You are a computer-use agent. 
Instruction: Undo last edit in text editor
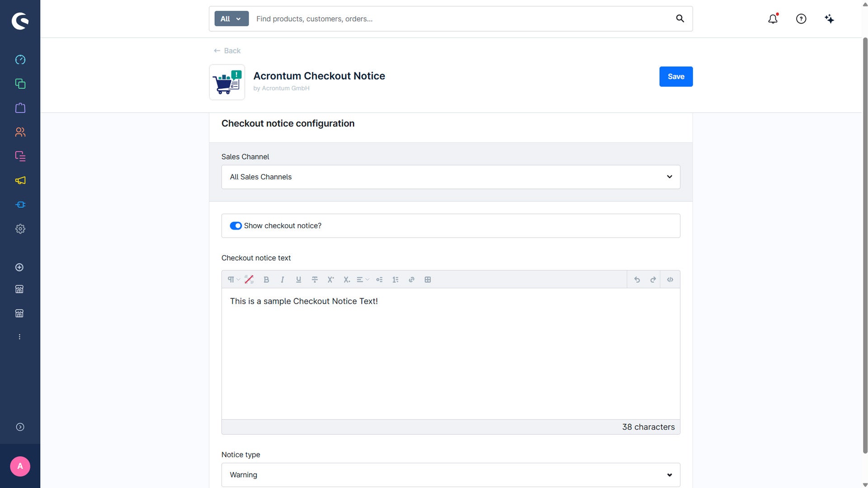[x=637, y=280]
